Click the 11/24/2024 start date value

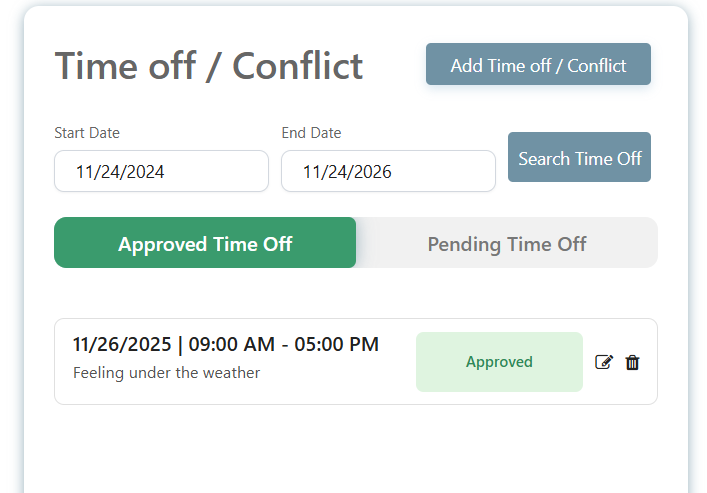[120, 172]
